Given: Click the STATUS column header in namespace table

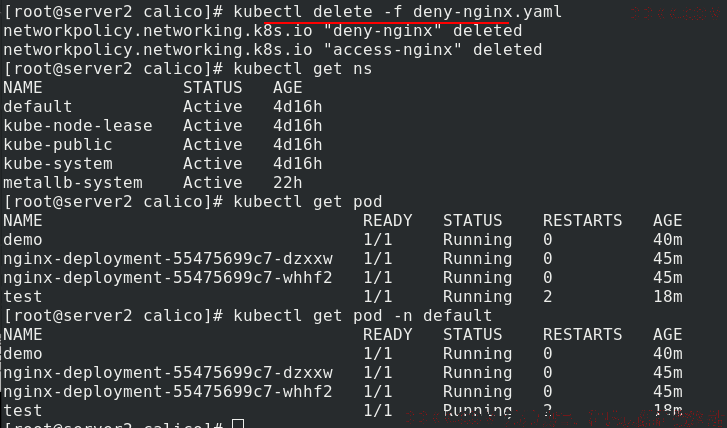Looking at the screenshot, I should 212,88.
